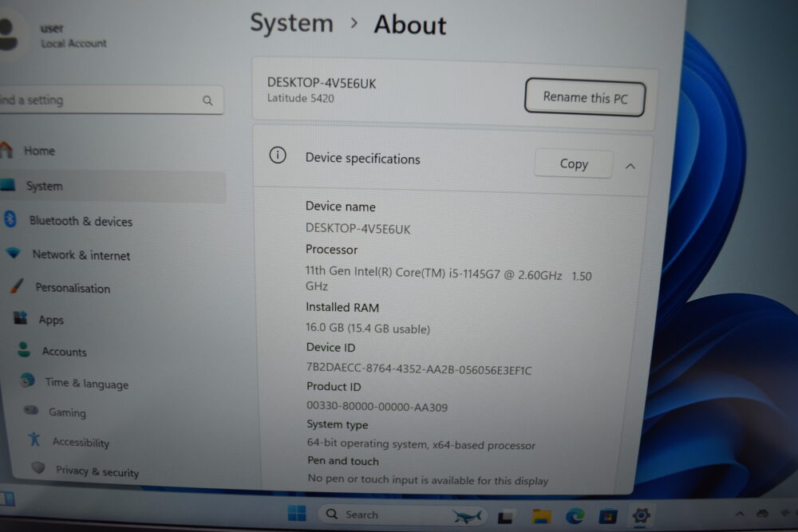Click the No pen or touch input text
This screenshot has height=532, width=798.
(428, 479)
